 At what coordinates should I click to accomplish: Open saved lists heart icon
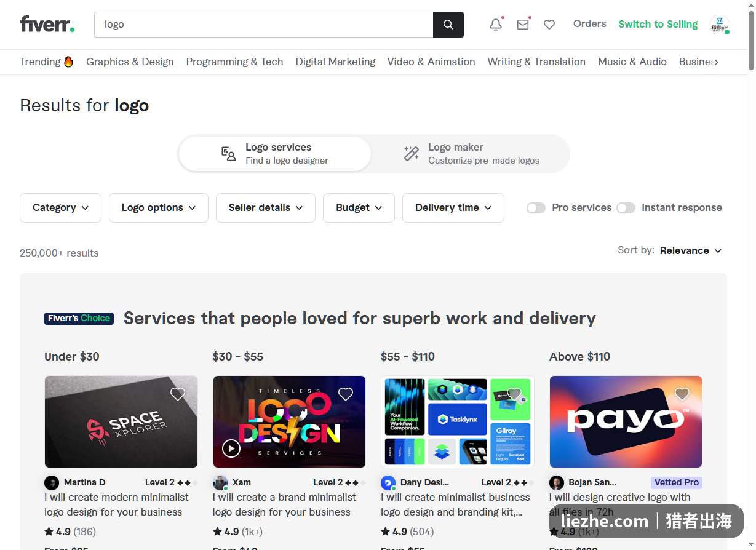tap(549, 25)
